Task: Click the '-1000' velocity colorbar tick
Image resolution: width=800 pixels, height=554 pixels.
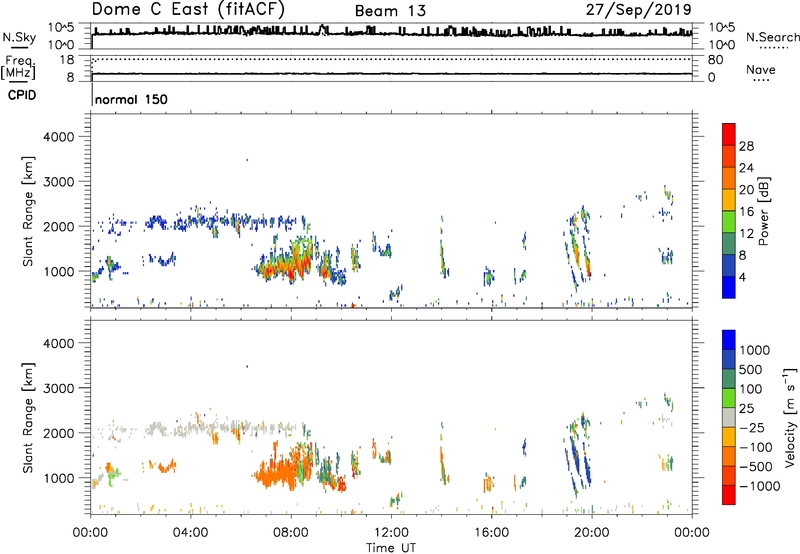Action: [x=759, y=486]
